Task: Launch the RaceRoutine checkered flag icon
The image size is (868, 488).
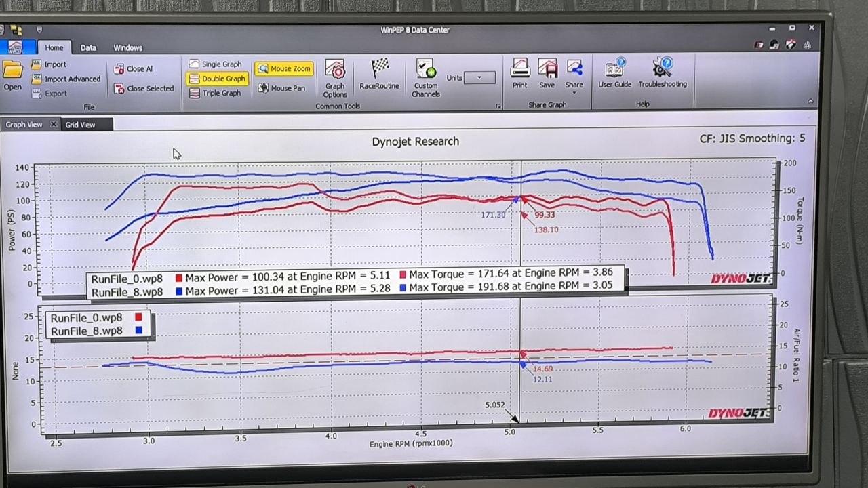Action: pos(379,75)
